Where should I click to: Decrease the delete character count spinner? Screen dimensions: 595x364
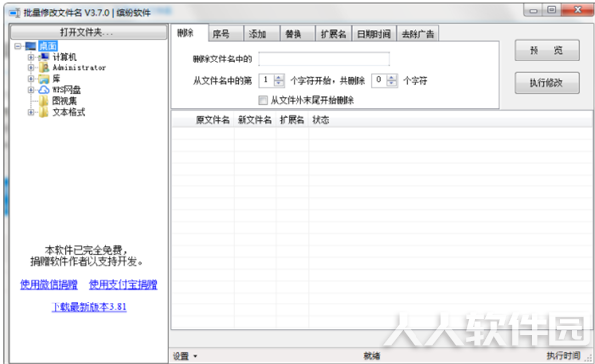392,83
